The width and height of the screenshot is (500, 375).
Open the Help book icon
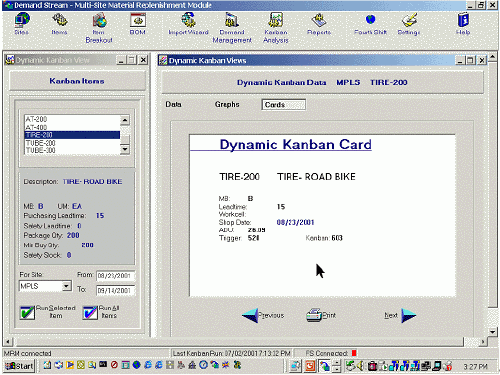coord(463,20)
